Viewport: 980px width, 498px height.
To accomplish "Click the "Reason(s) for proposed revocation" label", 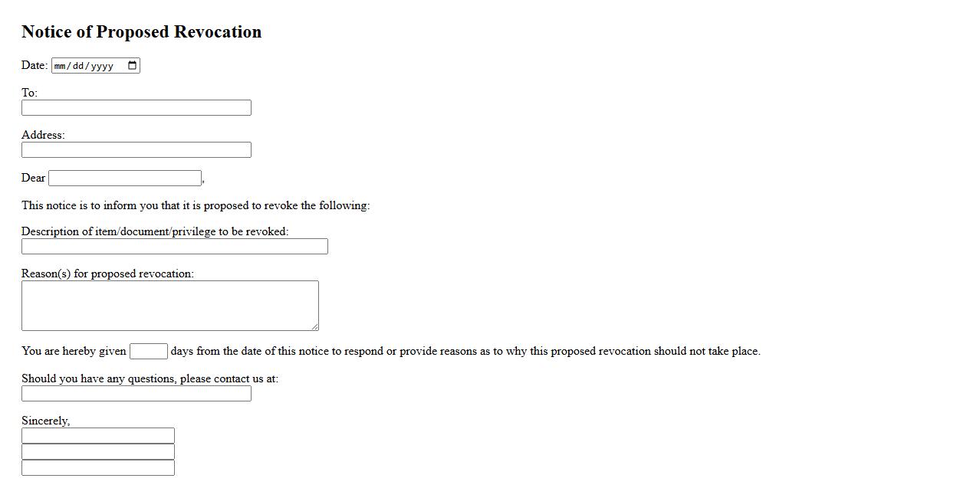I will coord(107,274).
